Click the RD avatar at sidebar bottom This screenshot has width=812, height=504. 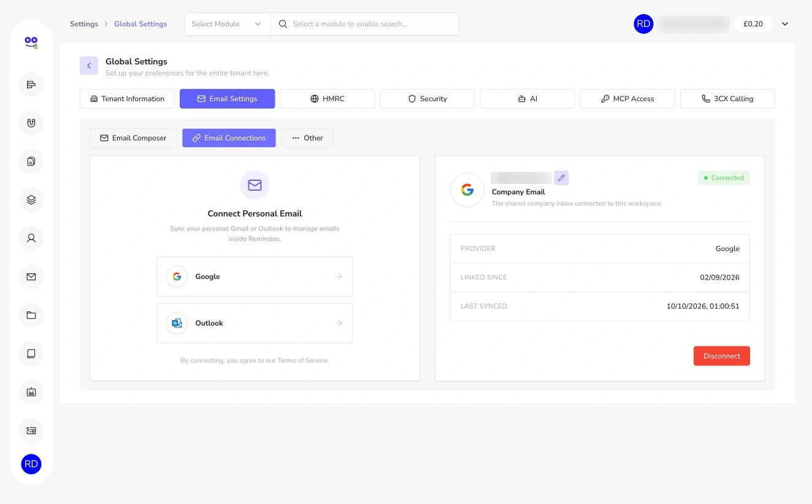pos(31,464)
